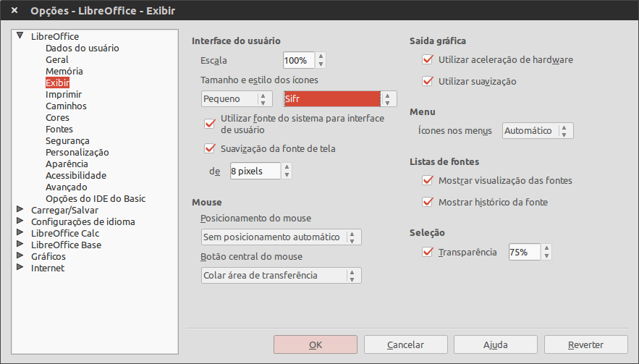Increase the pixels value with up arrow

click(287, 167)
